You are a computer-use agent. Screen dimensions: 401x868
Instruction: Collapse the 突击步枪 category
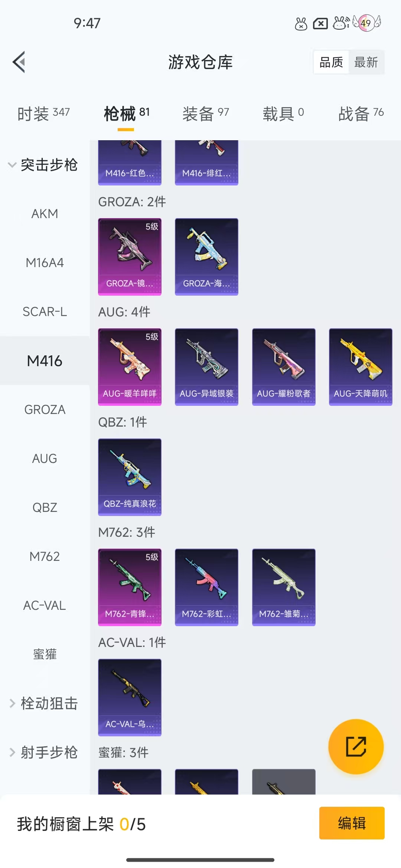pos(43,165)
